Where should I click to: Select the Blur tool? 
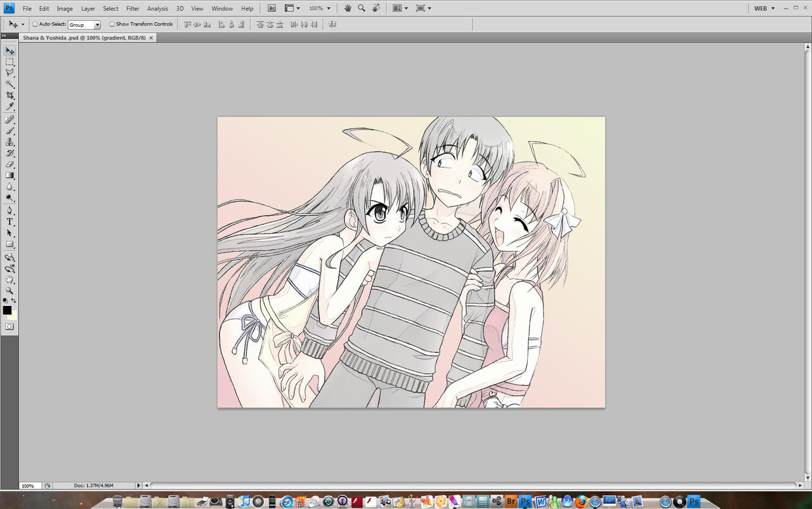10,187
